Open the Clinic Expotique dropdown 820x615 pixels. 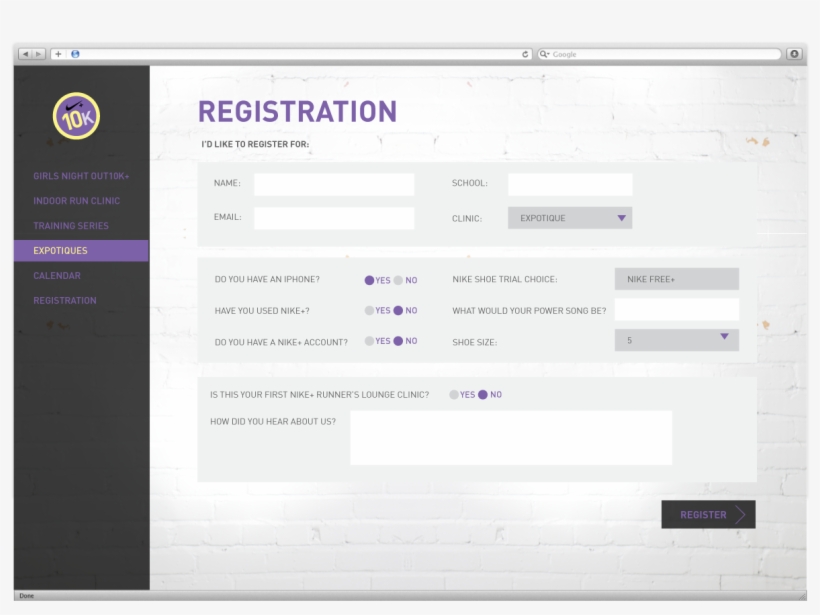coord(570,218)
